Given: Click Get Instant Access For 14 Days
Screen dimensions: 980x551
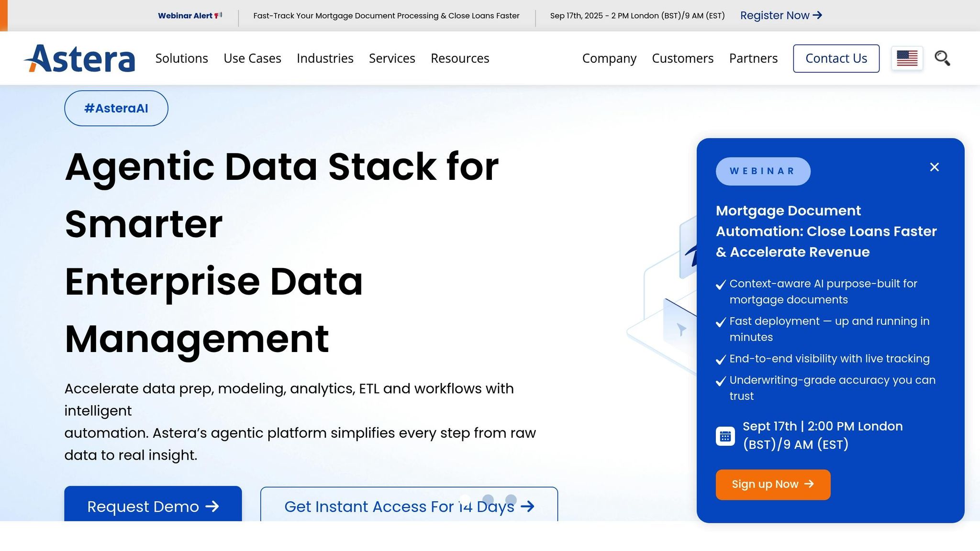Looking at the screenshot, I should [x=409, y=505].
